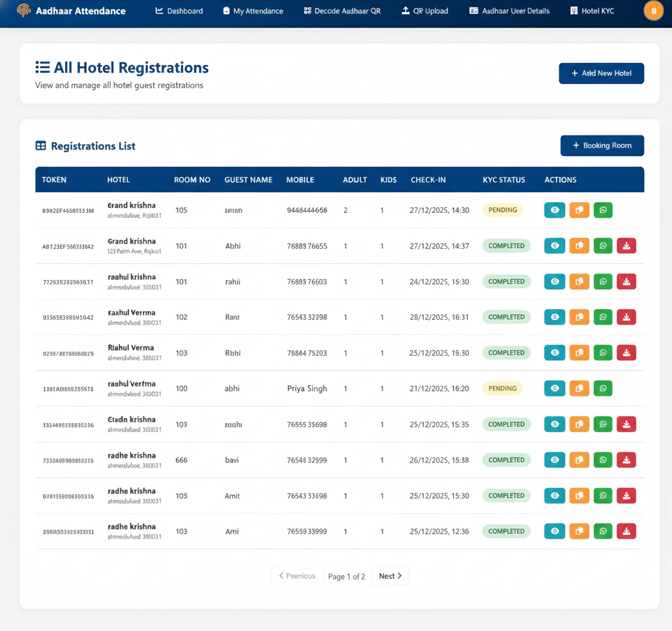Click the copy icon on Ram's registration row
The image size is (672, 631).
click(x=579, y=317)
